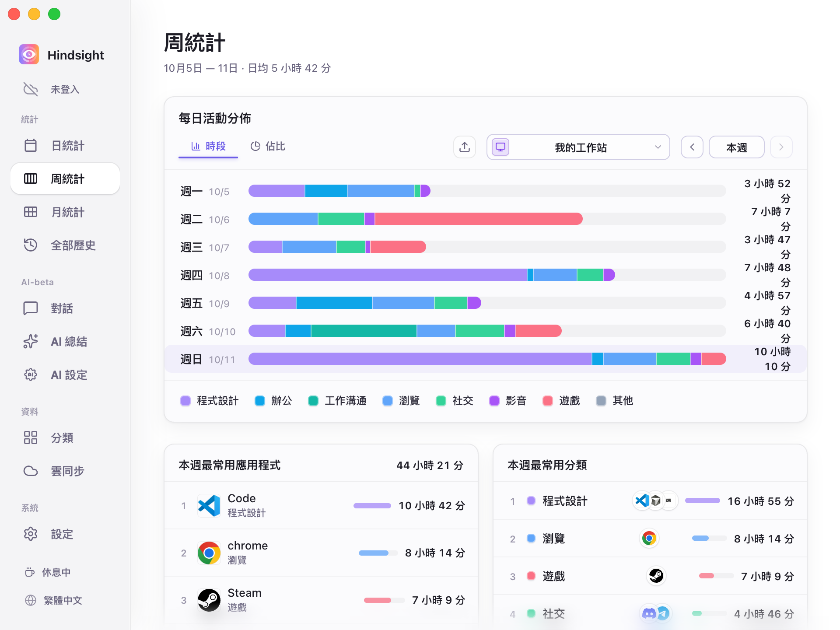
Task: Click 週四 10/8 purple 程式設計 bar segment
Action: 388,275
